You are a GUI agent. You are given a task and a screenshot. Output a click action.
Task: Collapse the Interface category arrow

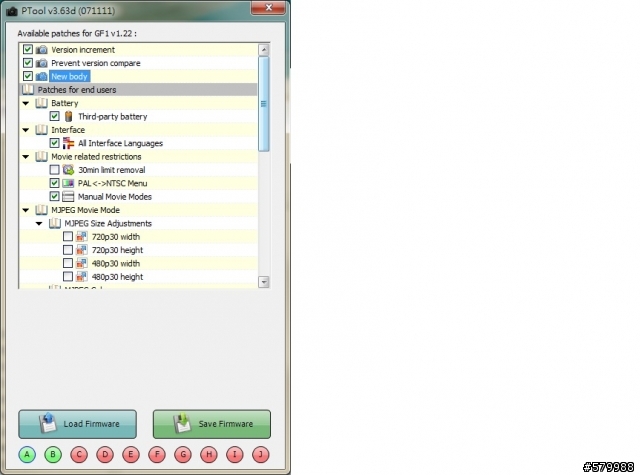point(26,130)
